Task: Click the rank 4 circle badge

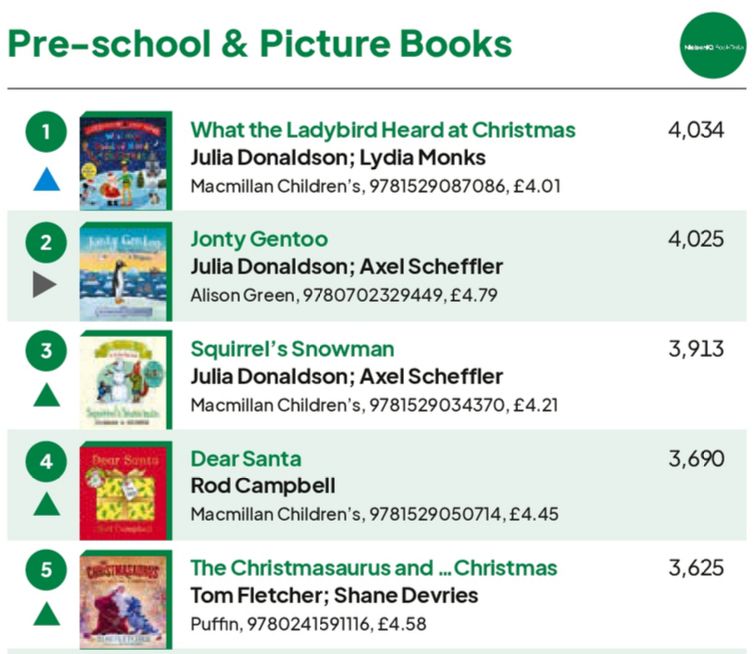Action: (x=46, y=460)
